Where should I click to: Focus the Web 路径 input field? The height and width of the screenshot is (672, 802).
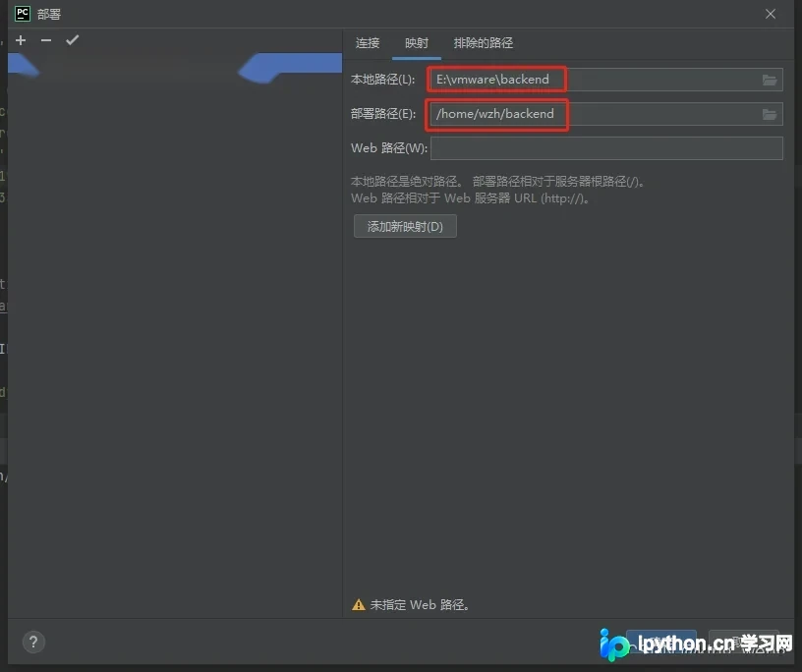(606, 148)
